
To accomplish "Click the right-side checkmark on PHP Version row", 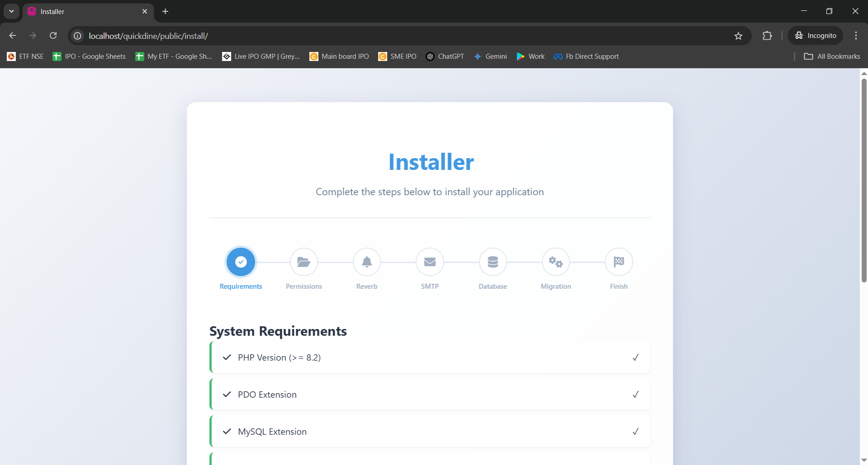I will 636,357.
